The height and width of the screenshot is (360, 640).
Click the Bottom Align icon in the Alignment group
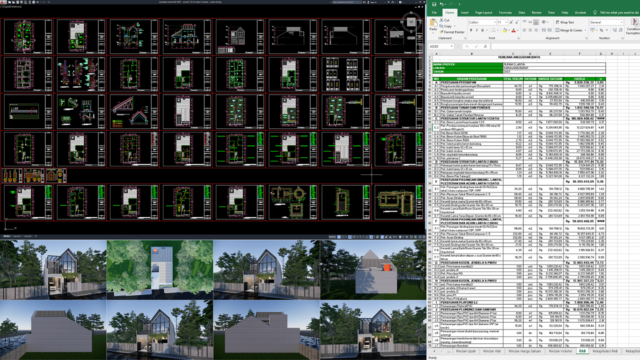(x=536, y=22)
